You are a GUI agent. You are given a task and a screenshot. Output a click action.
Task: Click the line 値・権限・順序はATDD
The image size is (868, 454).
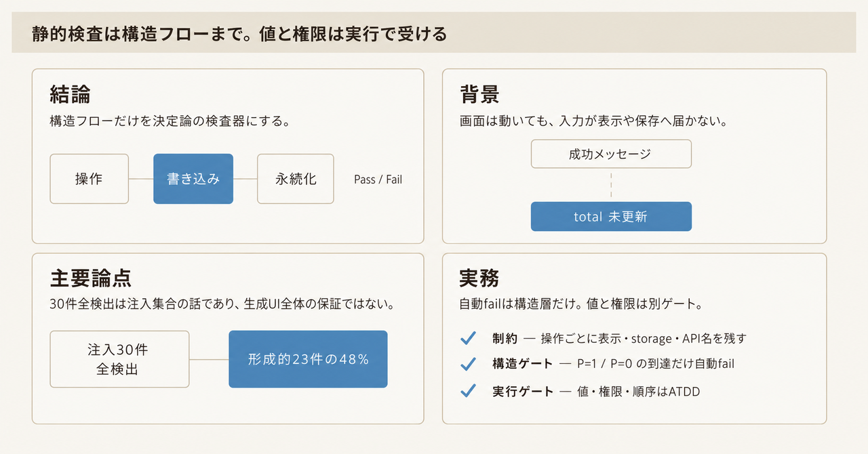[x=639, y=391]
